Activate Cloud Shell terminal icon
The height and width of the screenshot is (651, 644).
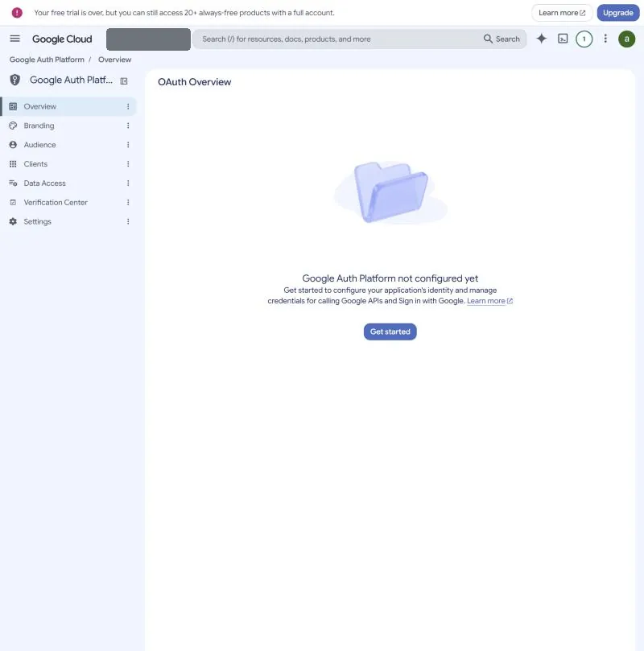(x=563, y=39)
